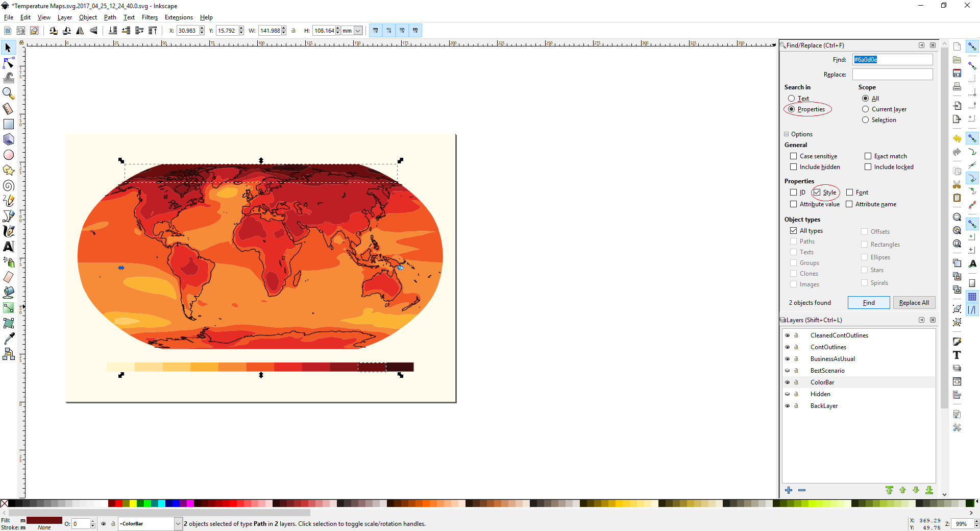Open the File menu
This screenshot has height=531, width=980.
point(9,17)
